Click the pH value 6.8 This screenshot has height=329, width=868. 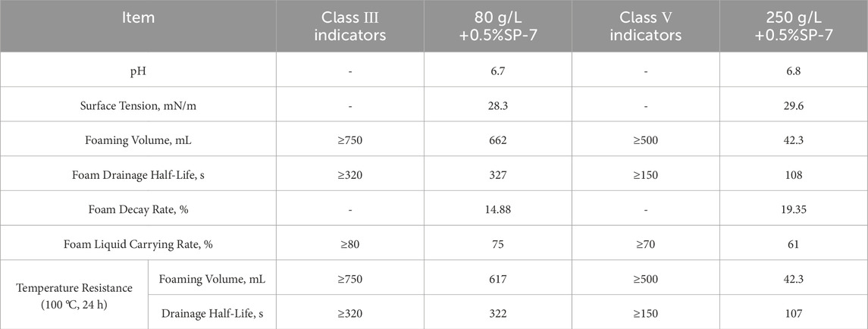(x=794, y=72)
